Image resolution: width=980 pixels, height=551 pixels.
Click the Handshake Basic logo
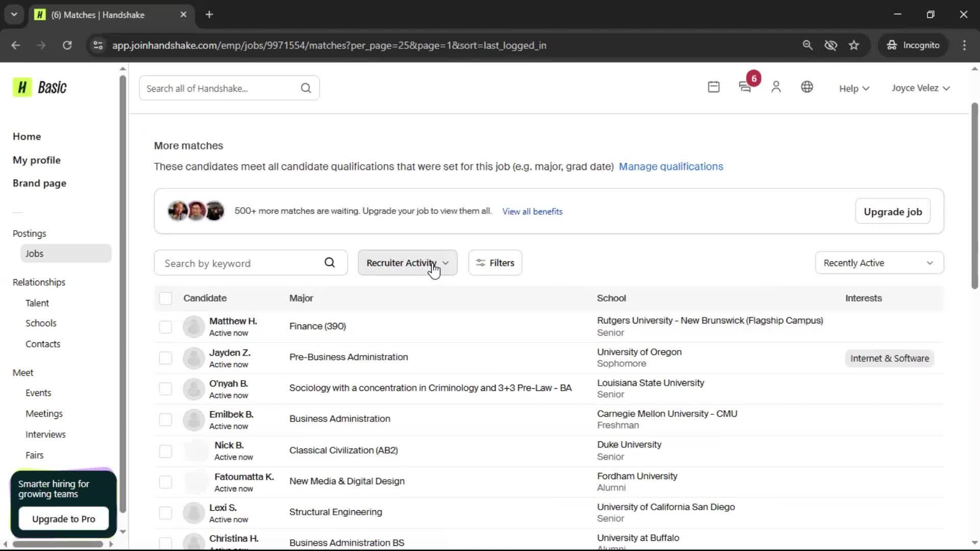(x=40, y=87)
